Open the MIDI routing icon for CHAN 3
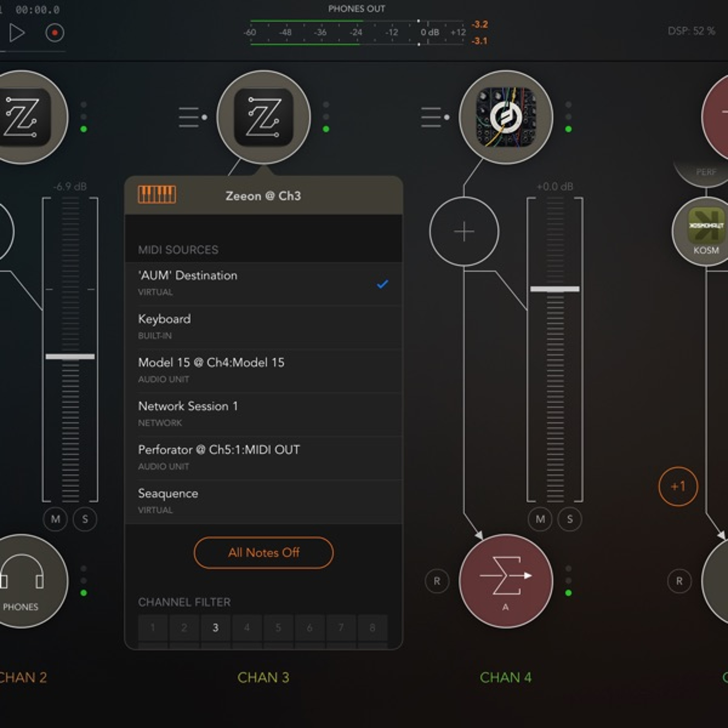The image size is (728, 728). [192, 117]
